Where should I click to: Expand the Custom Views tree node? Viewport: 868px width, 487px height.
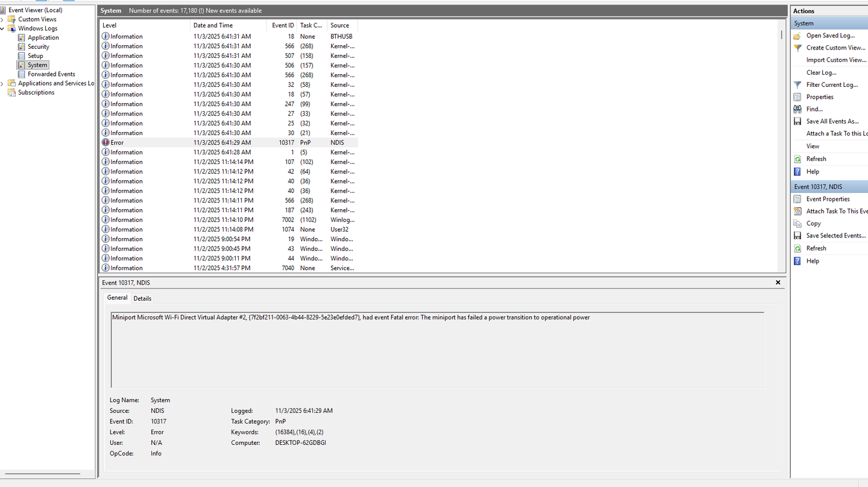[x=2, y=19]
